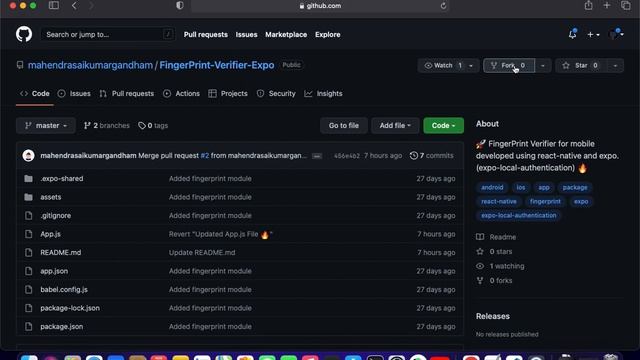Open the user avatar menu
The height and width of the screenshot is (360, 640).
pos(616,34)
